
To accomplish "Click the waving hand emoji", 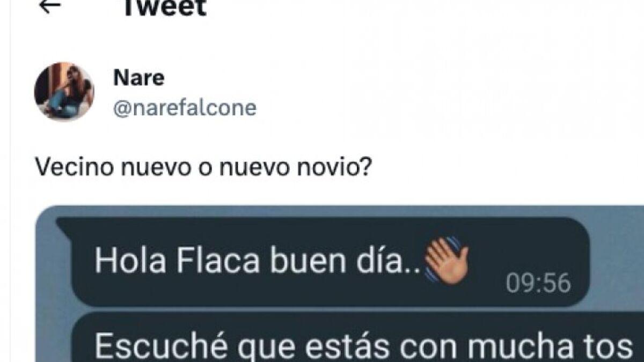I will pos(446,261).
